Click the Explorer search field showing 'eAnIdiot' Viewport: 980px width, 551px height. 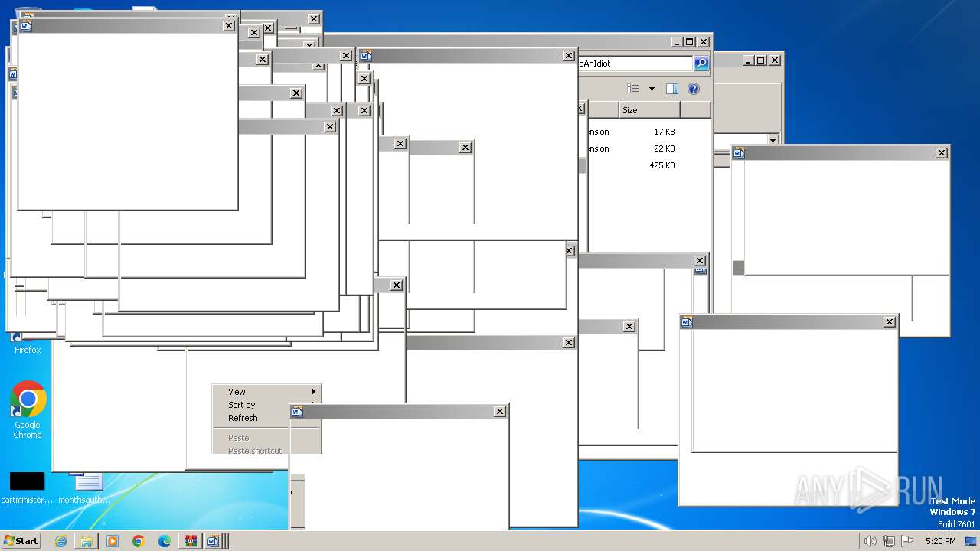[x=635, y=64]
